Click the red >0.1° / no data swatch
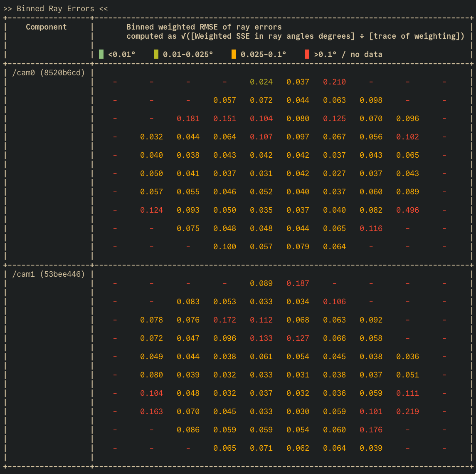This screenshot has height=474, width=476. tap(307, 55)
